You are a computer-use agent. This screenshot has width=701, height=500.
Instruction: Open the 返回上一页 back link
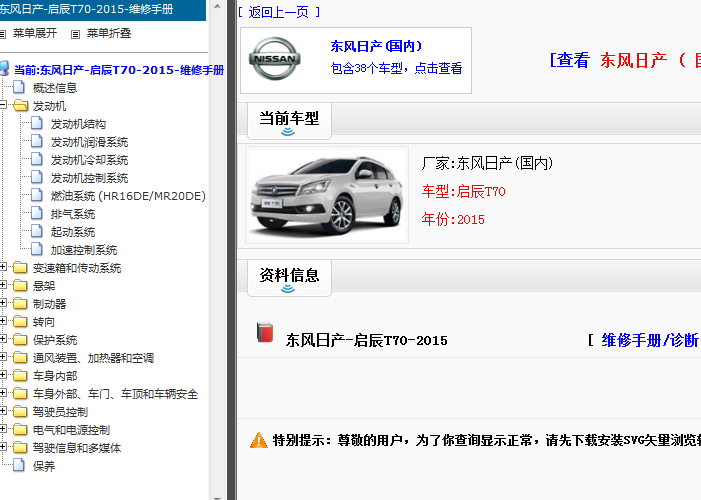279,12
